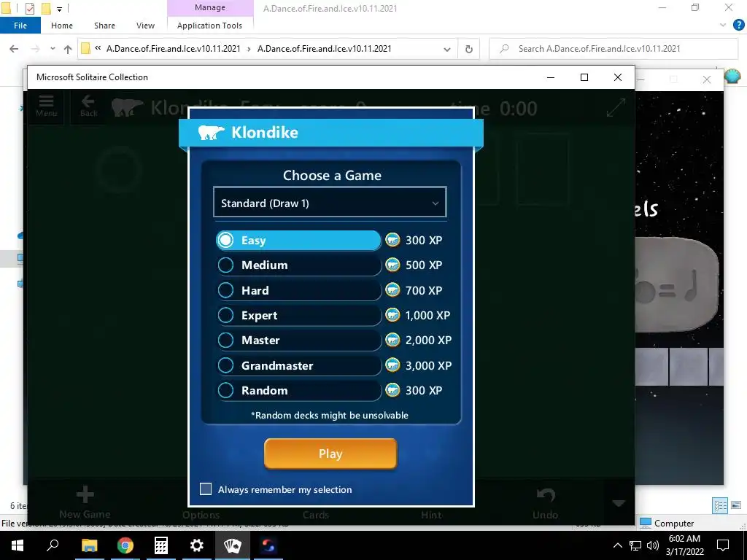Click the Manage contextual tab
The width and height of the screenshot is (747, 560).
[x=210, y=7]
